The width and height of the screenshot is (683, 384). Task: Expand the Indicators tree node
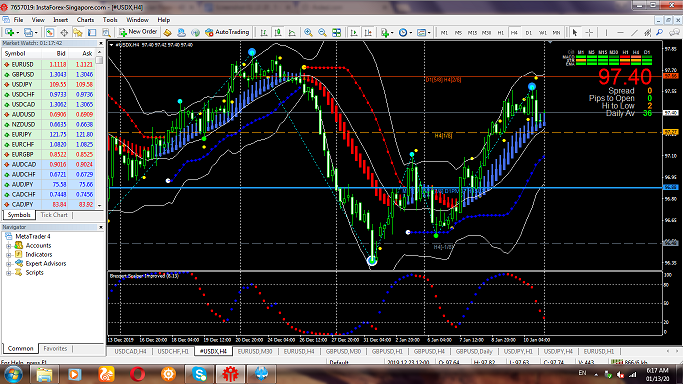click(8, 255)
